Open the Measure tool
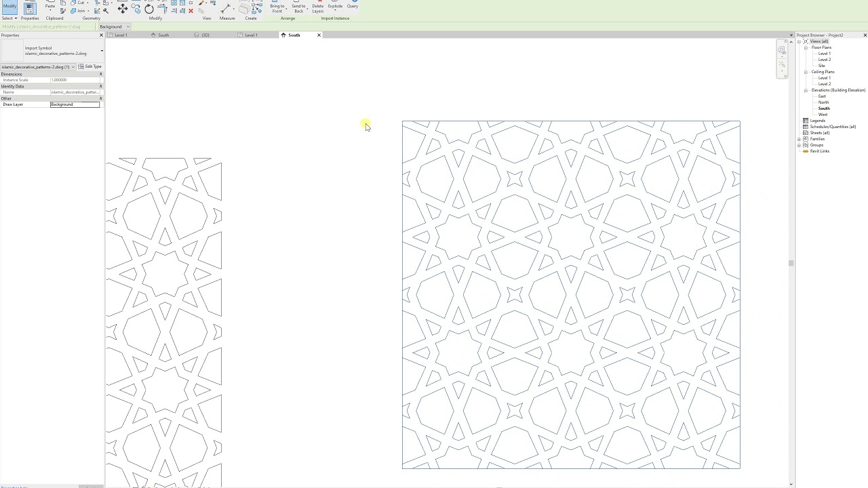This screenshot has width=868, height=488. [226, 8]
